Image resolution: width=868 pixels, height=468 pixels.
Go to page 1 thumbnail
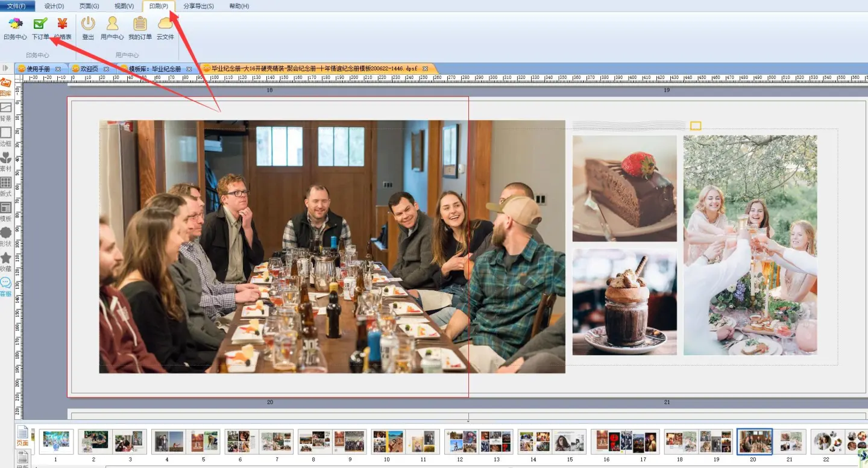[56, 441]
